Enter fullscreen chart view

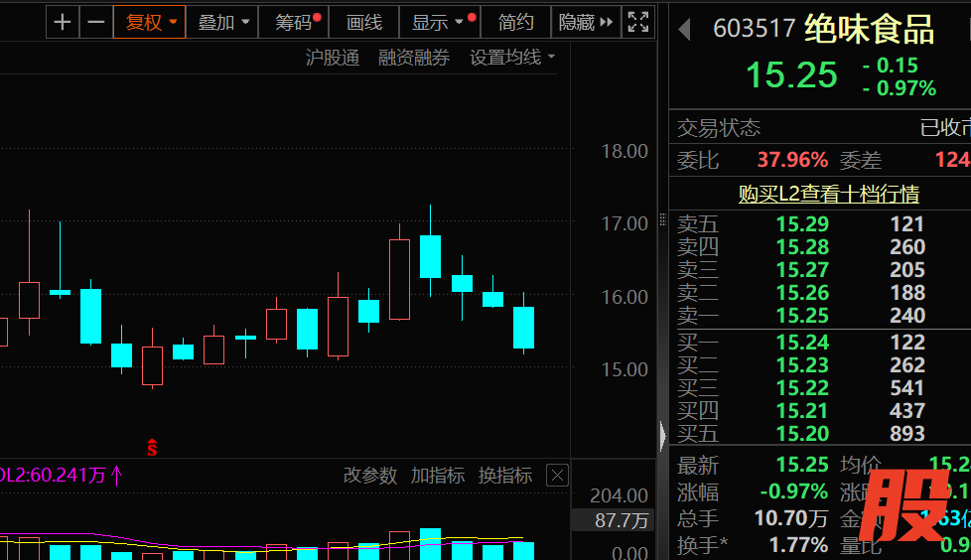(x=638, y=22)
